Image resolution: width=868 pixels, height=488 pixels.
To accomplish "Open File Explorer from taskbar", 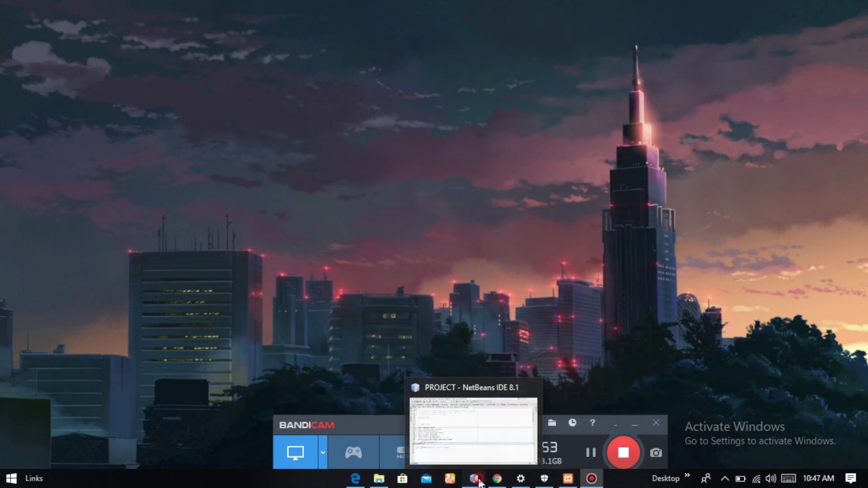I will tap(378, 479).
